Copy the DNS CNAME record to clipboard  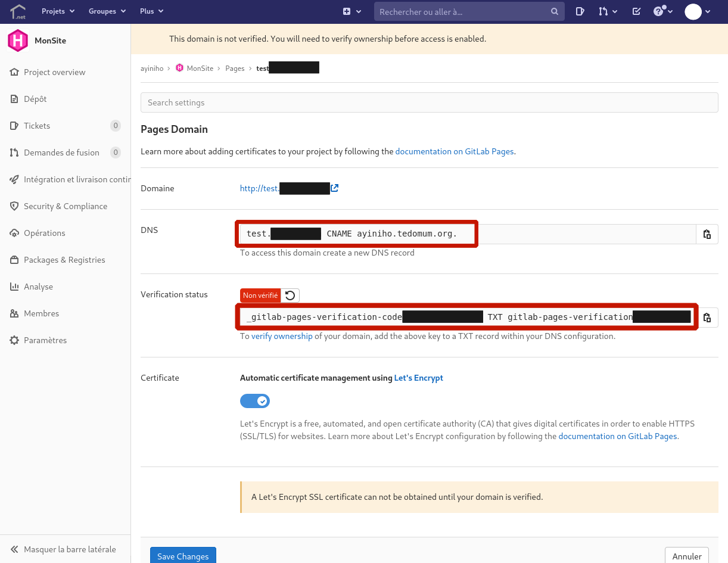coord(707,234)
